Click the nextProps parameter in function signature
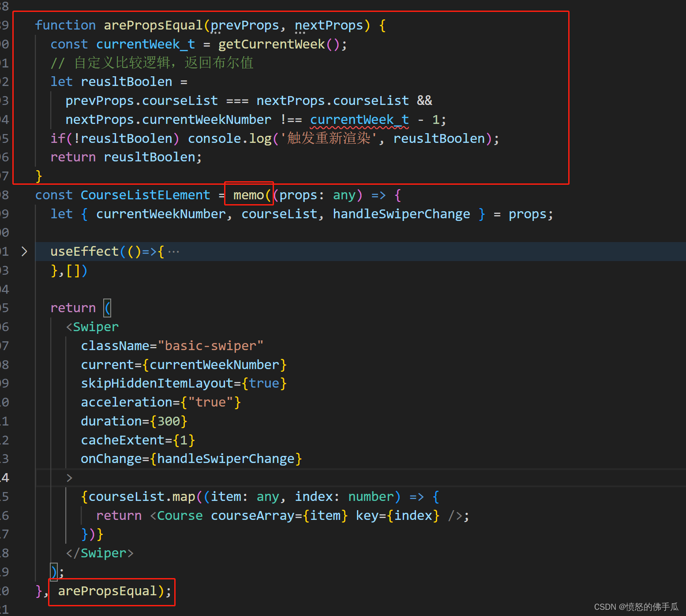Image resolution: width=686 pixels, height=616 pixels. [329, 25]
